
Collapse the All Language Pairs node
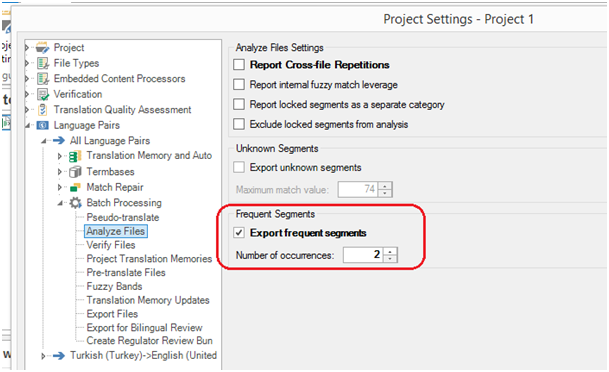[44, 141]
